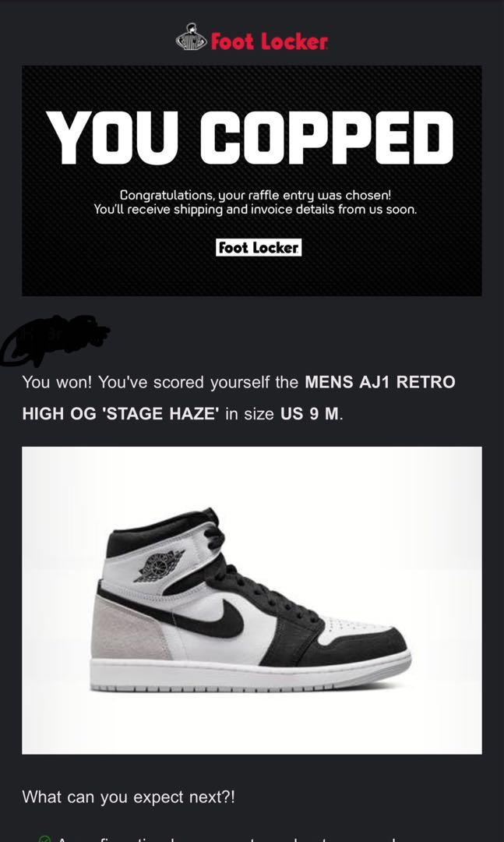Open the Jordan sneaker product image
Image resolution: width=504 pixels, height=842 pixels.
click(x=252, y=600)
